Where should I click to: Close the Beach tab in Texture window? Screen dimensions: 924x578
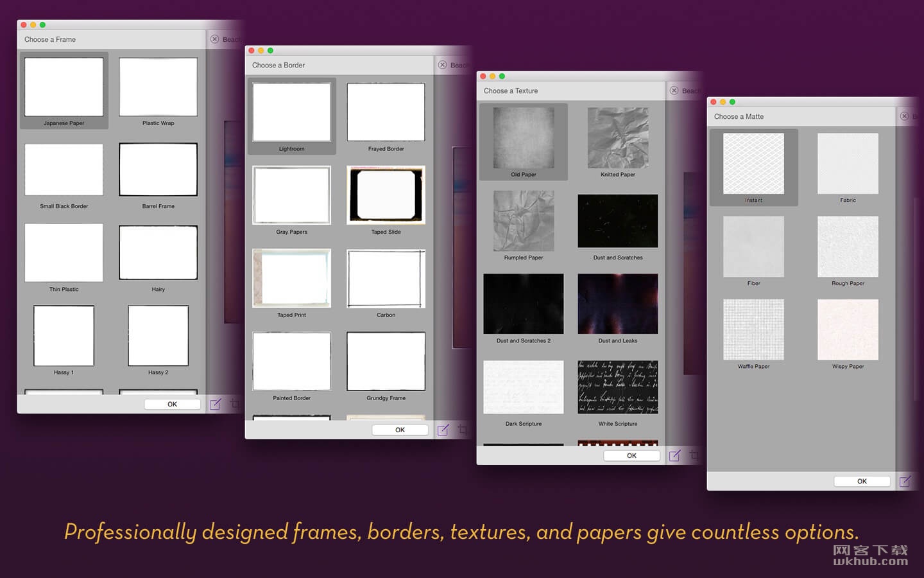[674, 91]
